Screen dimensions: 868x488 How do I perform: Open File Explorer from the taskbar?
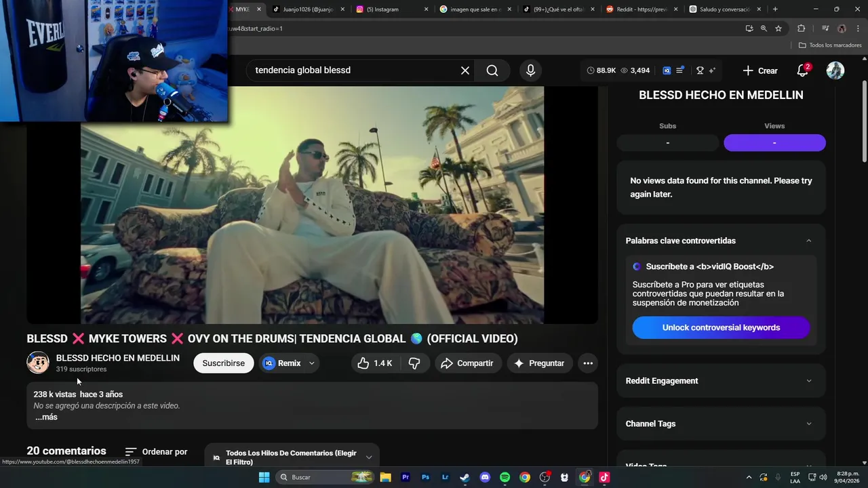pos(385,477)
